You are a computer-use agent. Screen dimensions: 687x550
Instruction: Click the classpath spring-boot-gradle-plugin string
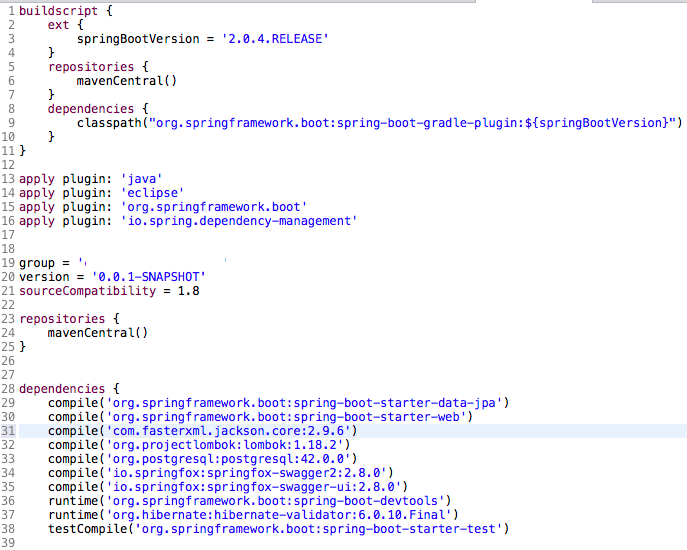pos(412,123)
